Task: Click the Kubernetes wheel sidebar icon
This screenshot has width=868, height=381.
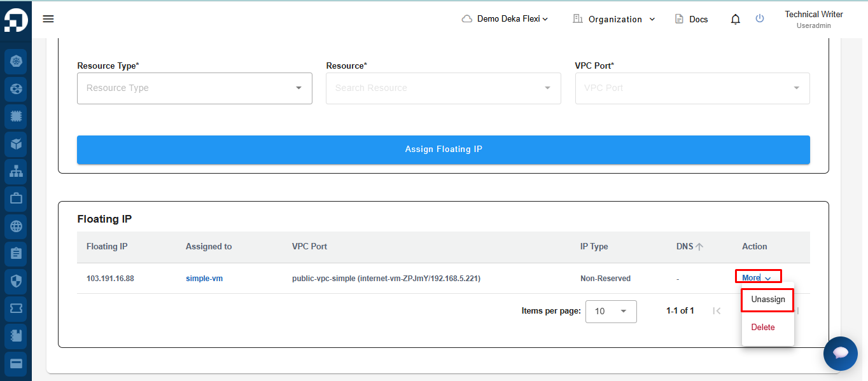Action: pos(16,62)
